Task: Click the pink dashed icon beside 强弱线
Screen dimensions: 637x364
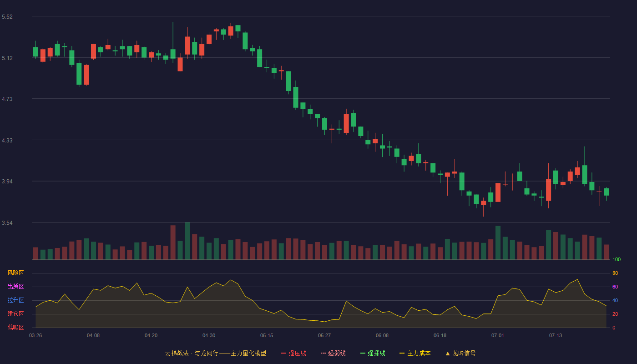Action: [323, 353]
